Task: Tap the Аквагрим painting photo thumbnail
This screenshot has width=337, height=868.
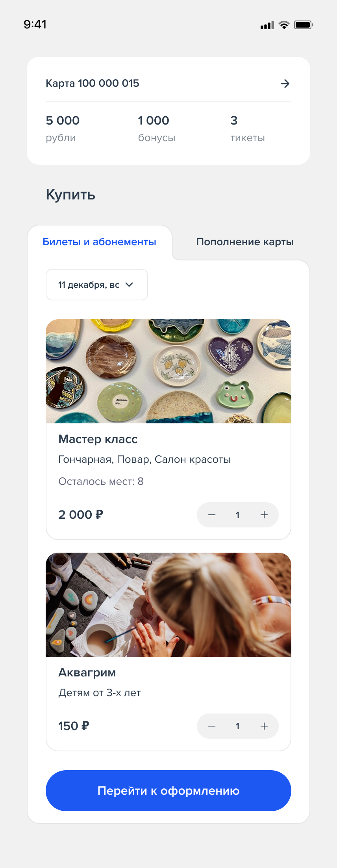Action: [x=168, y=605]
